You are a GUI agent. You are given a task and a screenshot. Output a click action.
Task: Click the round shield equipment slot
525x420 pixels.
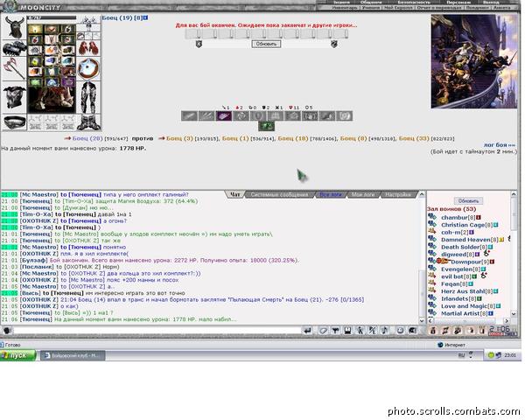pos(89,68)
